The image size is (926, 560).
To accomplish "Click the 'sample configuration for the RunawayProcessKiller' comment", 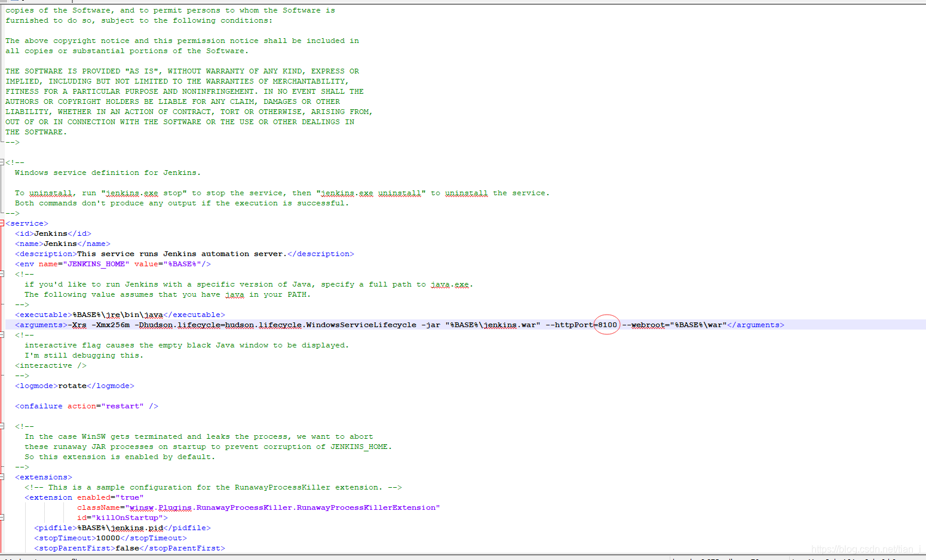I will (x=213, y=487).
